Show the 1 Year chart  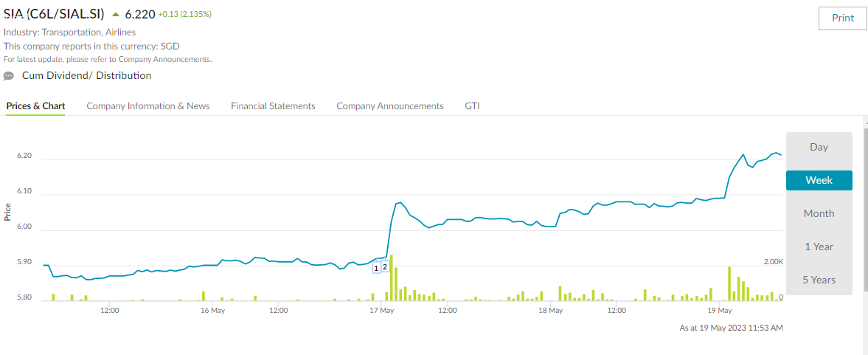(x=819, y=247)
